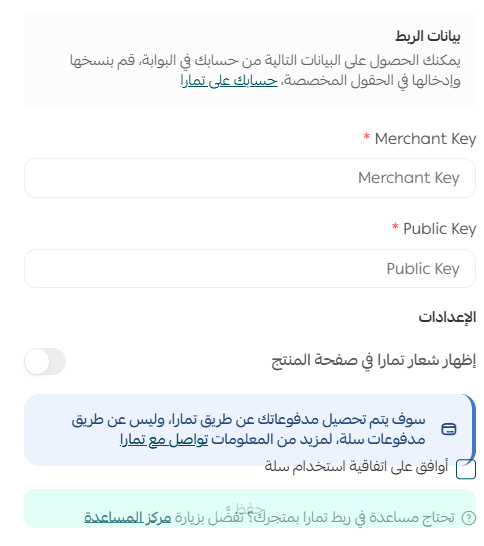Click the أوافق على اتفاقية استخدام سلة label text
The height and width of the screenshot is (546, 484).
[356, 466]
